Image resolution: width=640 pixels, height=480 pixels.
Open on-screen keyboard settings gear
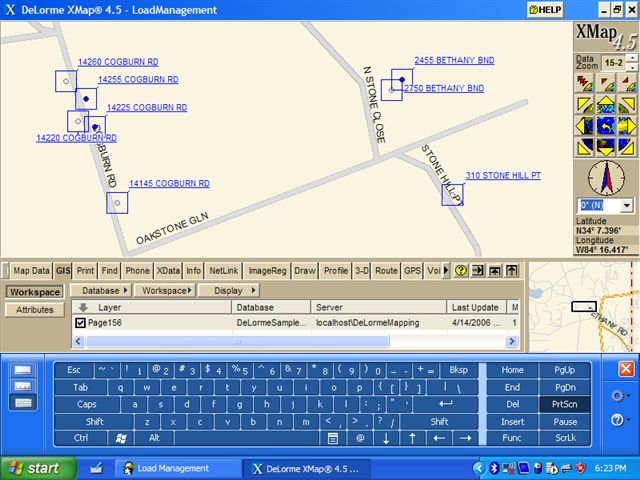618,396
